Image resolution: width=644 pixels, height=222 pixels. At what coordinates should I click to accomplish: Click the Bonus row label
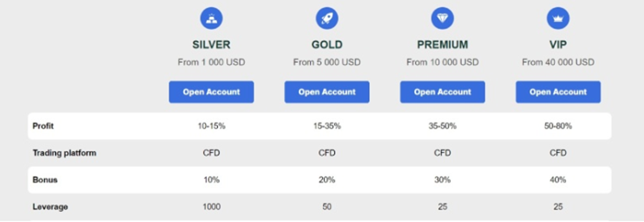tap(45, 179)
